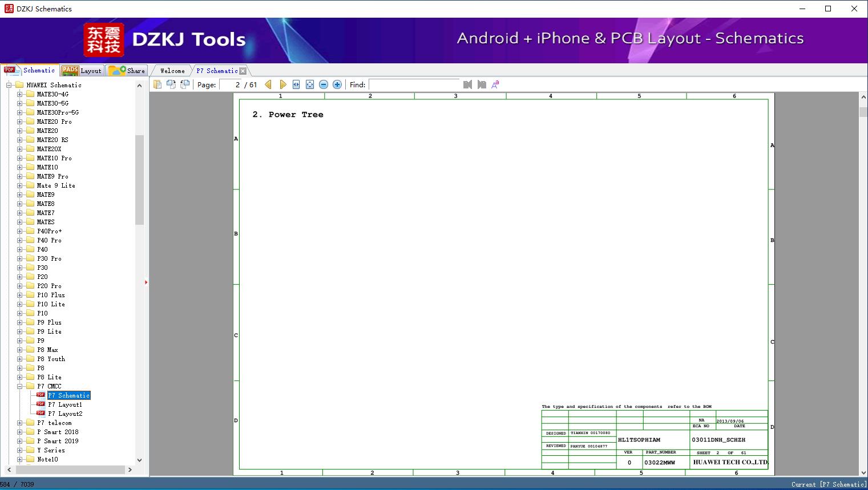Select the MATE20 RS tree folder

pyautogui.click(x=53, y=140)
